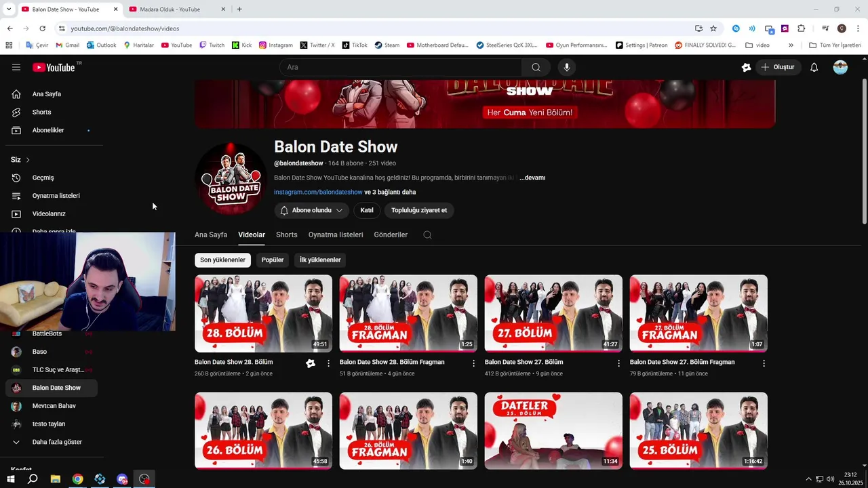Click the Chrome address bar URL

[x=125, y=28]
